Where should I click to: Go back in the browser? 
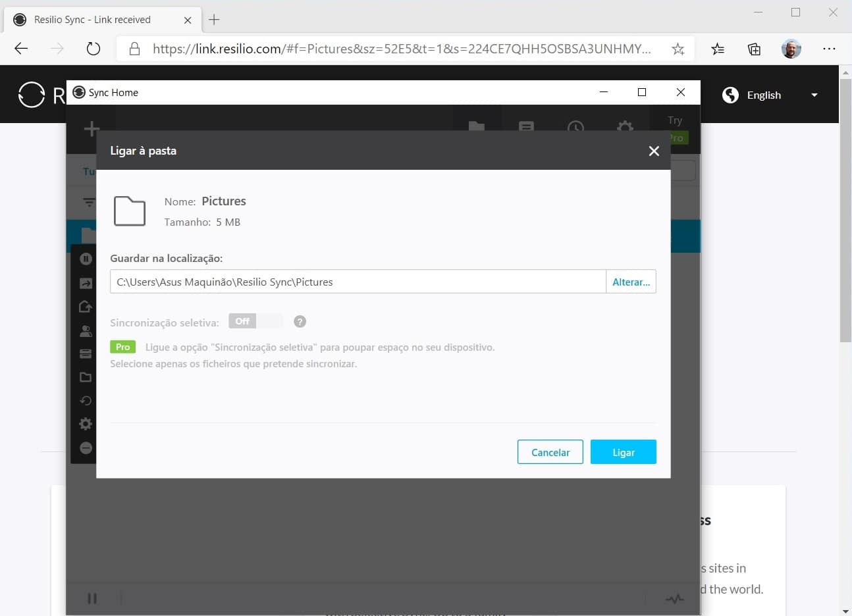21,49
